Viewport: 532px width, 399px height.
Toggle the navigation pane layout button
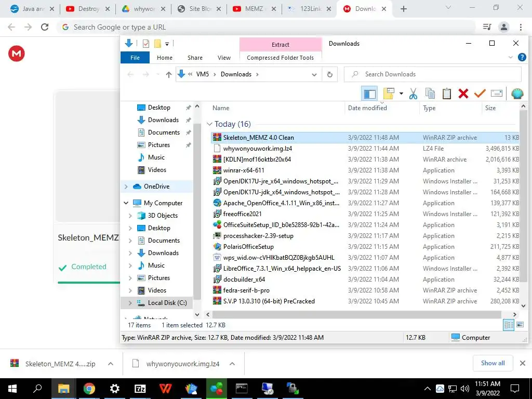pyautogui.click(x=369, y=94)
